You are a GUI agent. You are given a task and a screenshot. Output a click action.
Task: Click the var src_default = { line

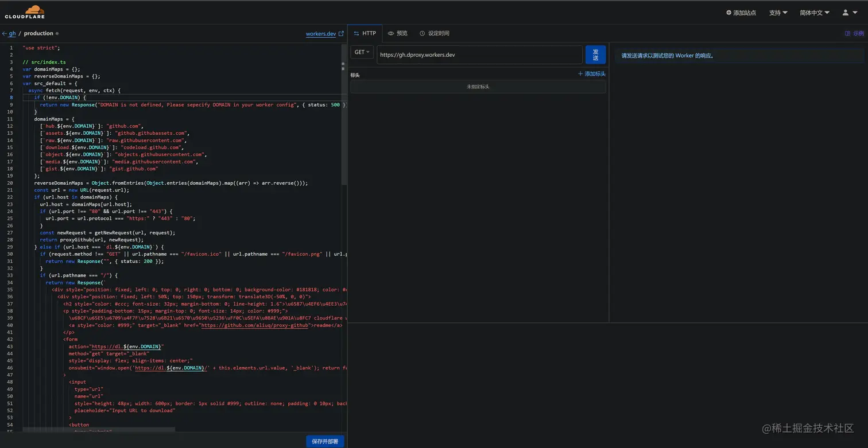click(50, 83)
